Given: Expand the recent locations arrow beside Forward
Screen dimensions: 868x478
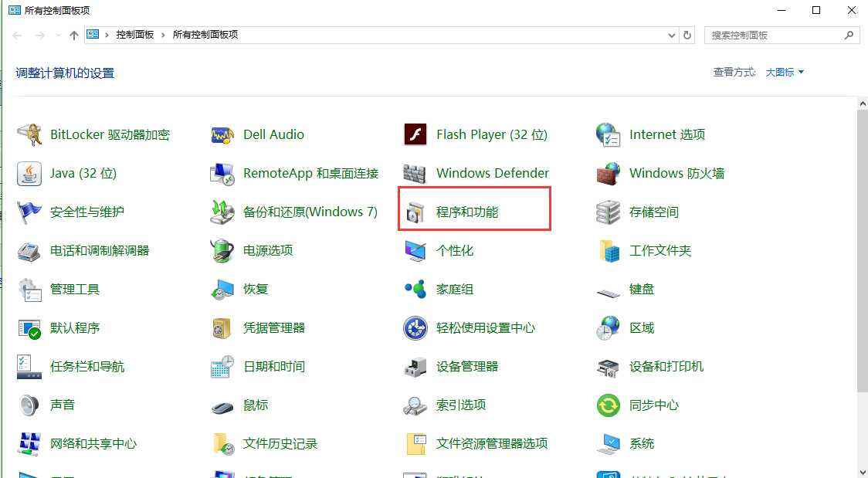Looking at the screenshot, I should coord(58,35).
